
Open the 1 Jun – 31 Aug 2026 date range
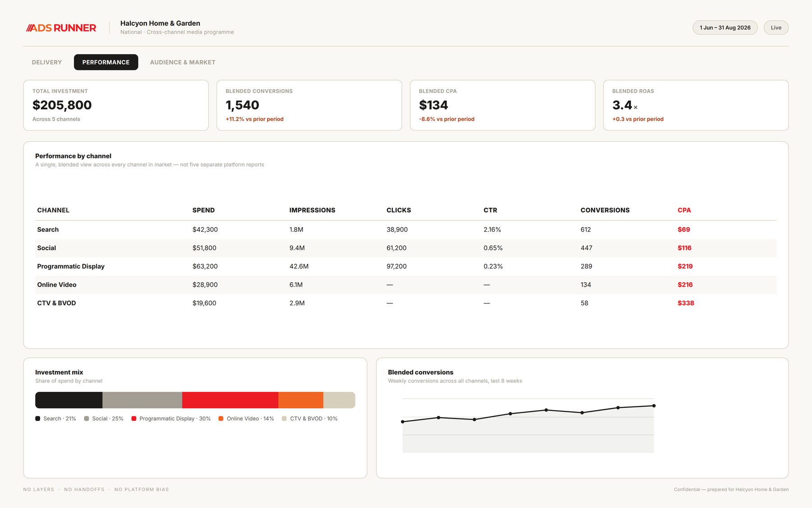coord(725,28)
